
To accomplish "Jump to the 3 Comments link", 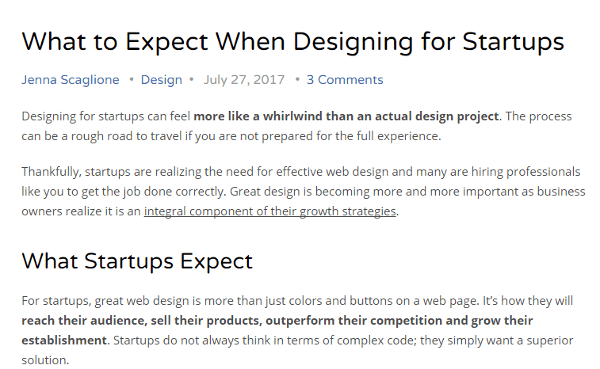I will [345, 80].
